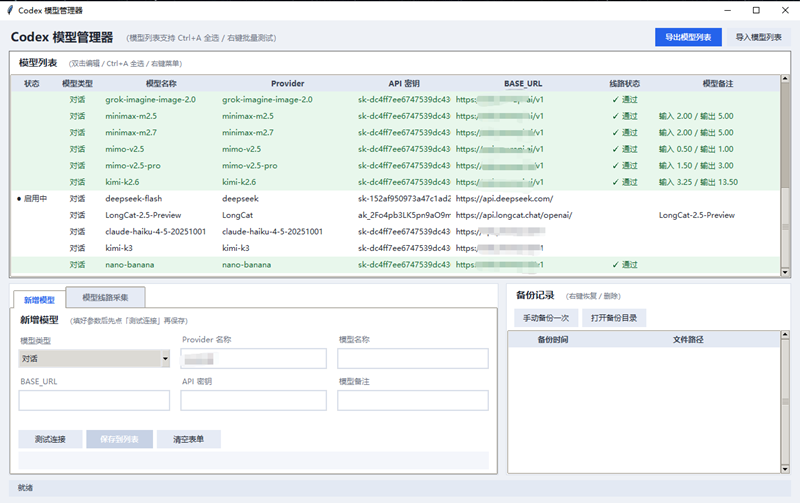The height and width of the screenshot is (503, 800).
Task: Click backup list scrollbar down arrow
Action: click(785, 469)
